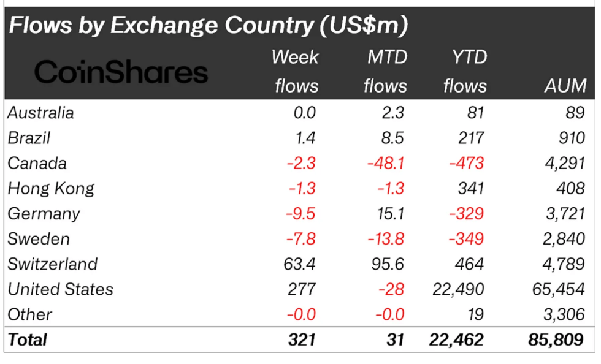Screen dimensions: 601x364
Task: Select the Canada row label
Action: click(37, 164)
